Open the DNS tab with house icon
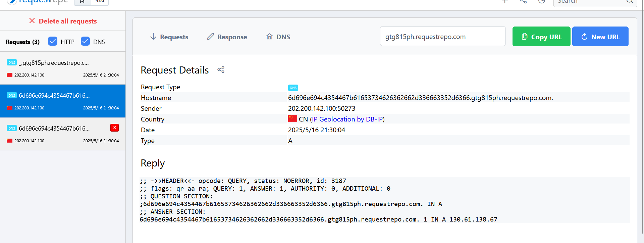The image size is (644, 243). 278,37
